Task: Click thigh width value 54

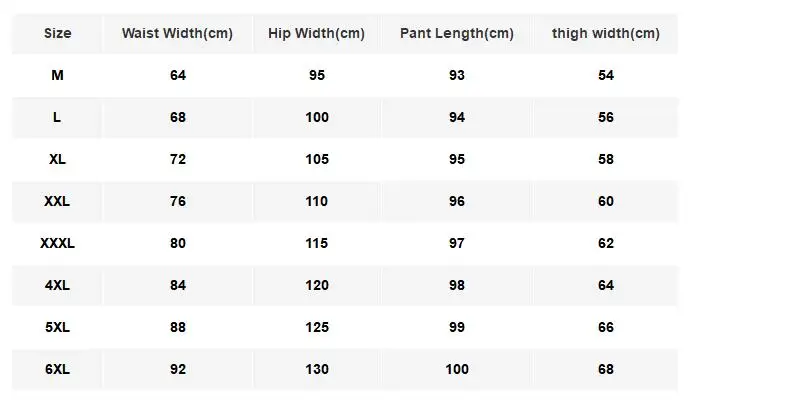Action: (x=605, y=75)
